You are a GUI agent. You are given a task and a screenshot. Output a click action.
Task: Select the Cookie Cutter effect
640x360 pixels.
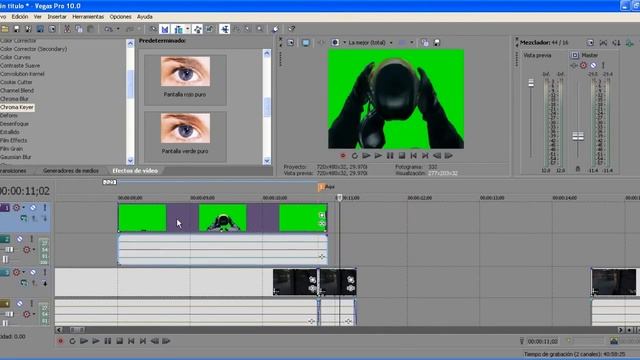pos(16,82)
